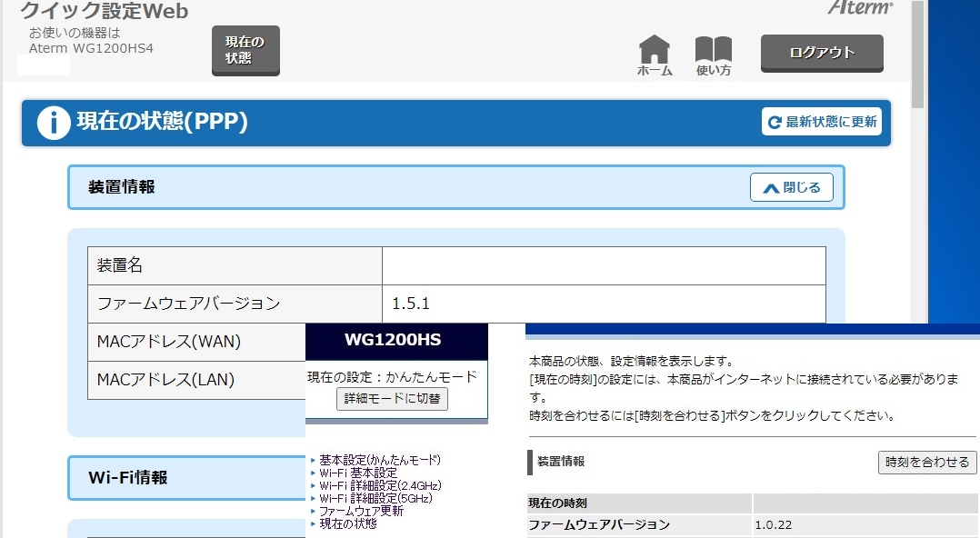Click the 時刻を合わせる button

click(x=927, y=463)
